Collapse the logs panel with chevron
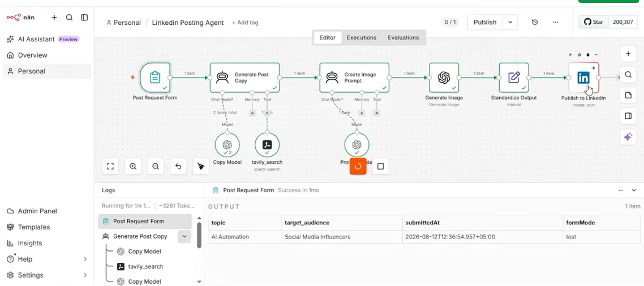Image resolution: width=644 pixels, height=286 pixels. 633,190
